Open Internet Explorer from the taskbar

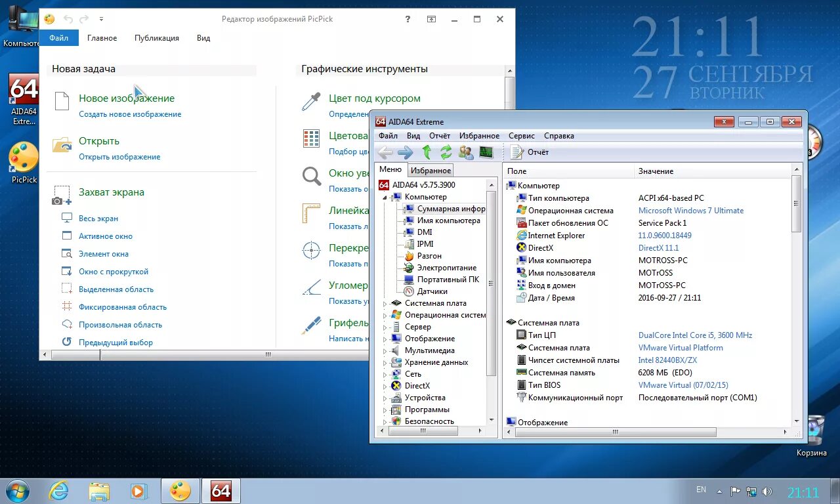pyautogui.click(x=58, y=491)
